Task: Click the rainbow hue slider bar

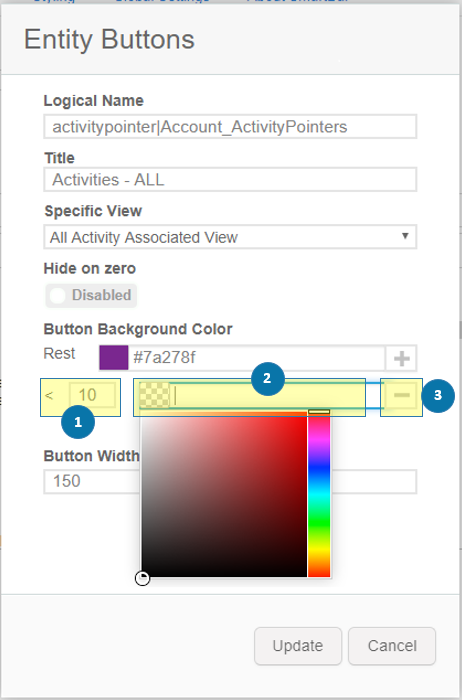Action: point(319,494)
